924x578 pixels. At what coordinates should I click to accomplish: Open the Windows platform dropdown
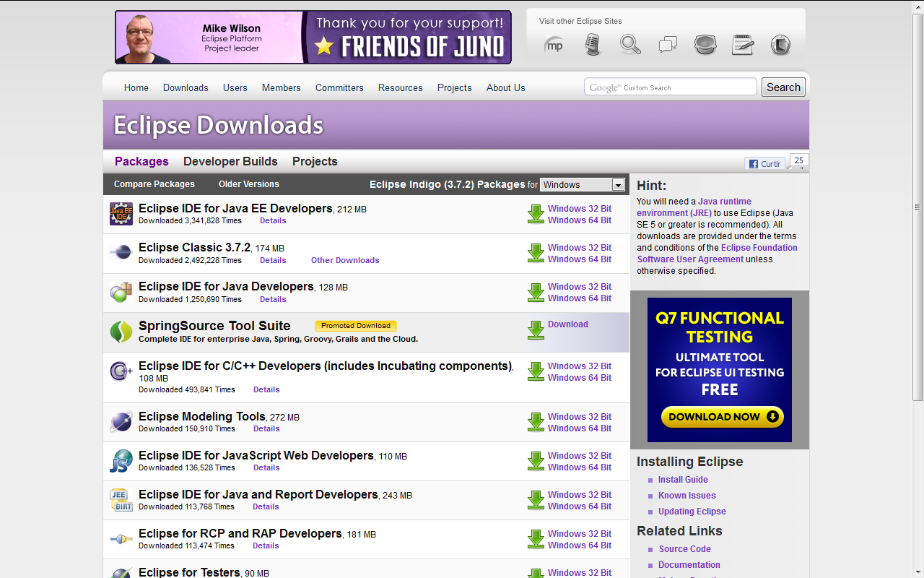coord(583,185)
